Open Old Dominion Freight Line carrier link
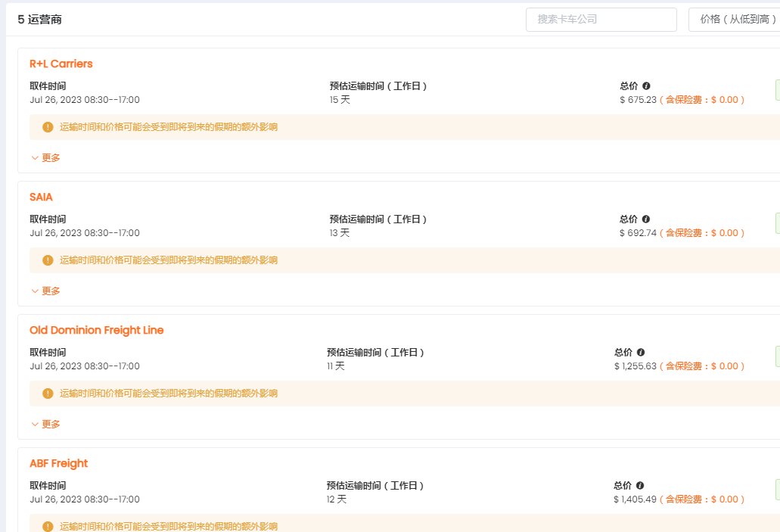The width and height of the screenshot is (780, 532). coord(96,330)
